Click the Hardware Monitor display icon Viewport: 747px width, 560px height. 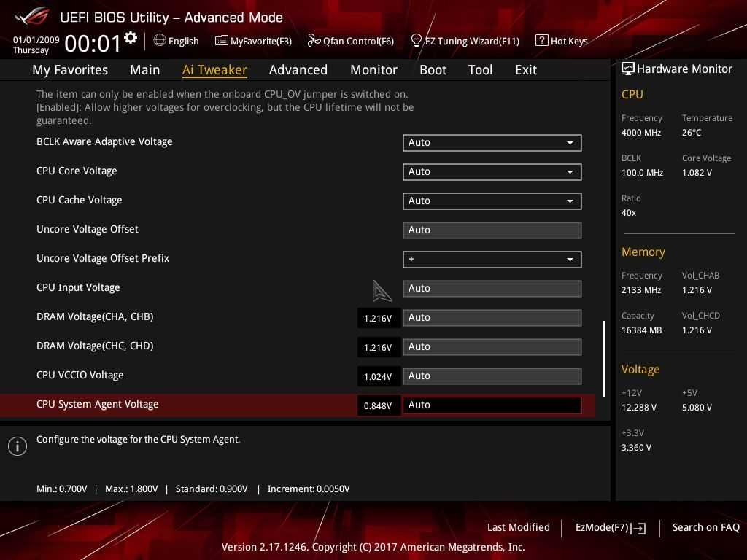(627, 69)
